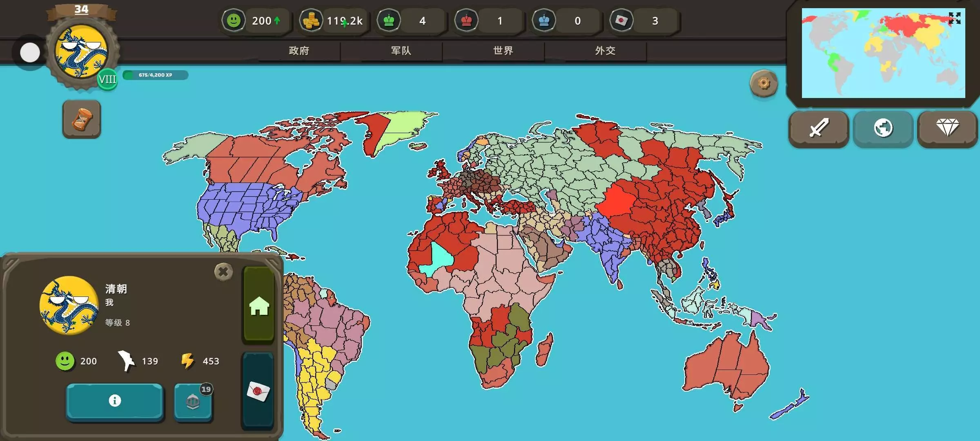Select the sword war-mode button
This screenshot has height=441, width=980.
[819, 128]
